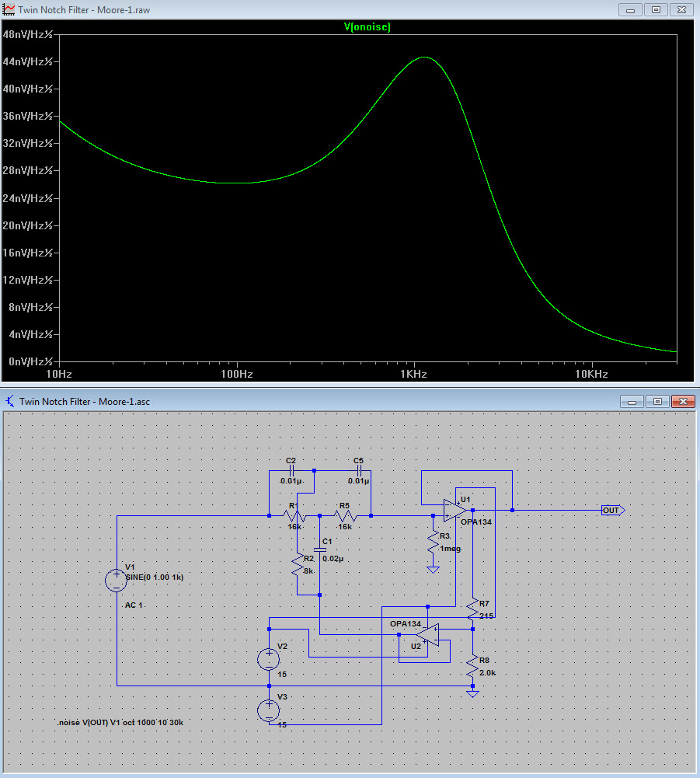Screen dimensions: 700x778
Task: Click the 10KHz horizontal axis label
Action: 591,374
